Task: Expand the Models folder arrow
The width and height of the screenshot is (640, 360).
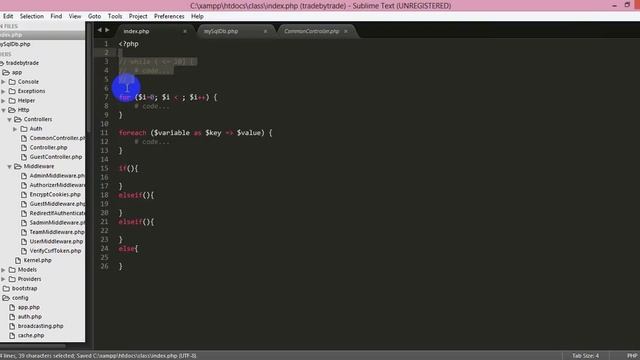Action: (3, 270)
